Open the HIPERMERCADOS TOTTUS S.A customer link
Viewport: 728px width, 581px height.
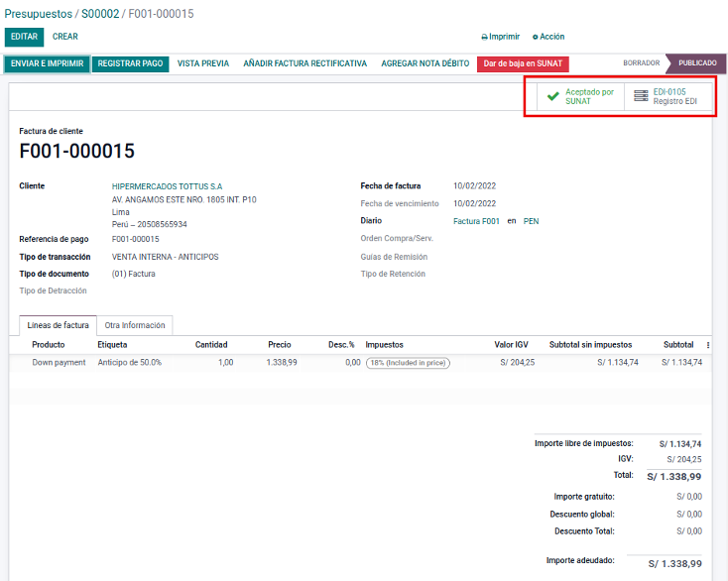pyautogui.click(x=167, y=186)
